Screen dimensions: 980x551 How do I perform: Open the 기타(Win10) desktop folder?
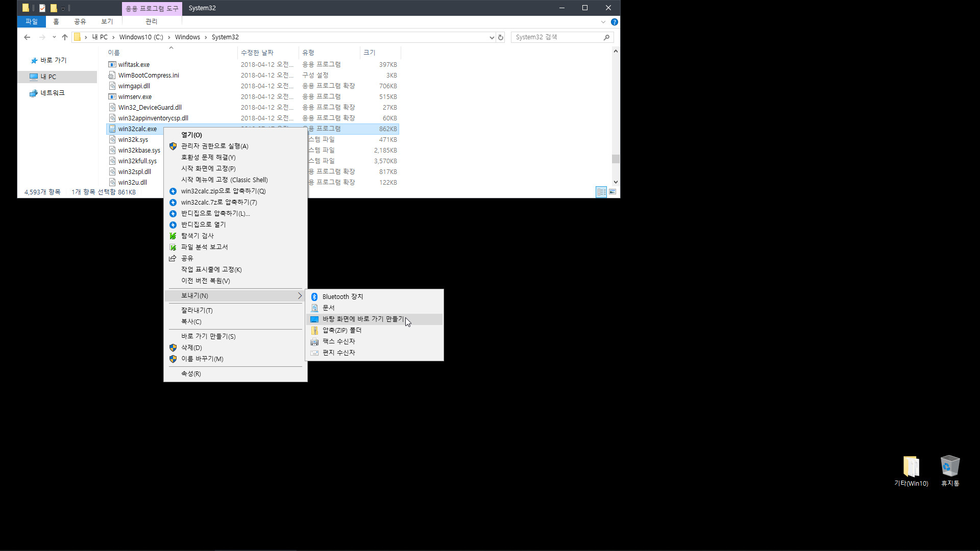coord(911,471)
